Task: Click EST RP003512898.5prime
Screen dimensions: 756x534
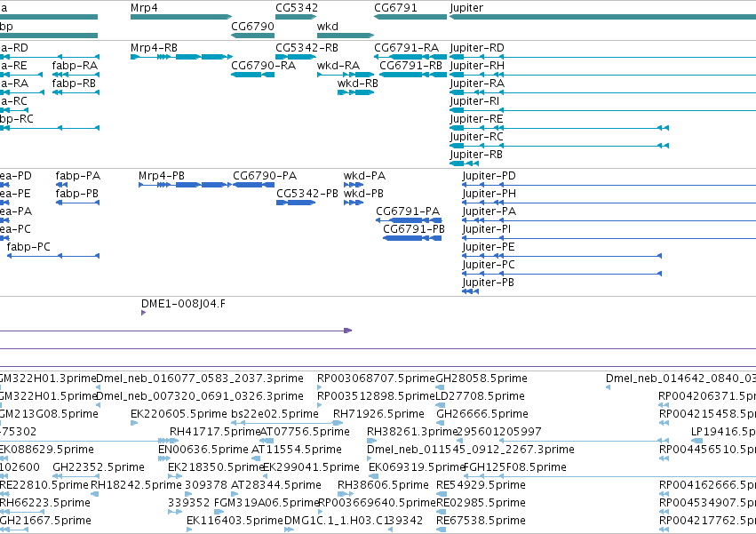Action: (376, 396)
